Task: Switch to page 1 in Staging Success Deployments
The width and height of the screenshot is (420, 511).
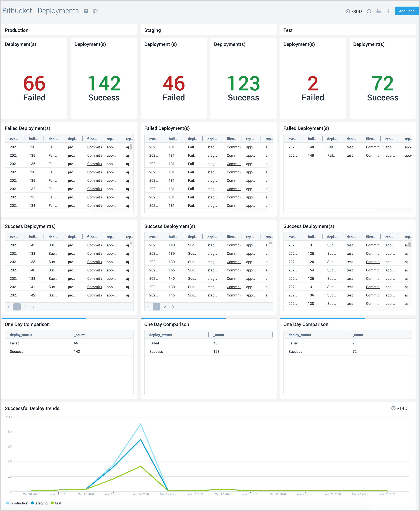Action: pos(156,307)
